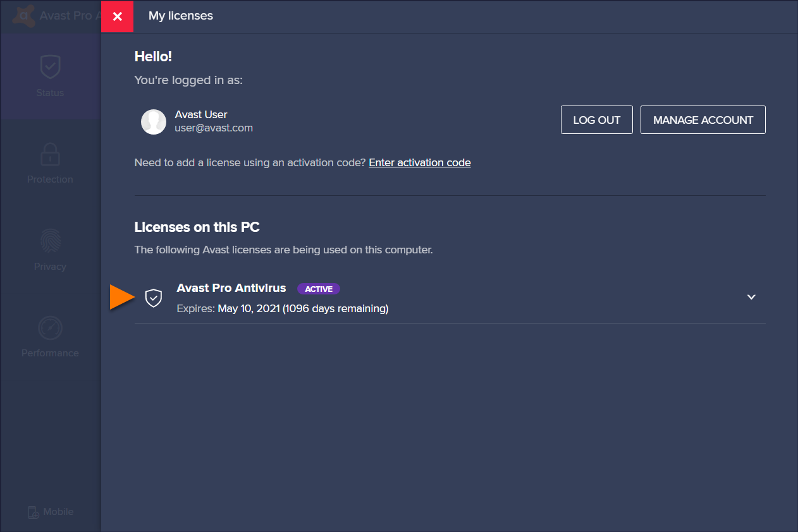The width and height of the screenshot is (798, 532).
Task: Open the Privacy fingerprint icon in the sidebar
Action: click(50, 241)
